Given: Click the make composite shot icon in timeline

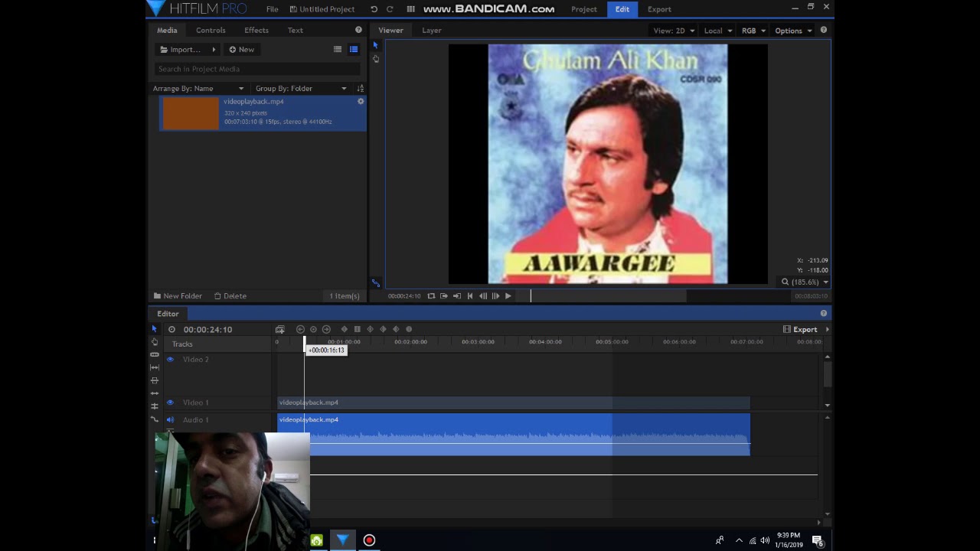Looking at the screenshot, I should (x=280, y=329).
